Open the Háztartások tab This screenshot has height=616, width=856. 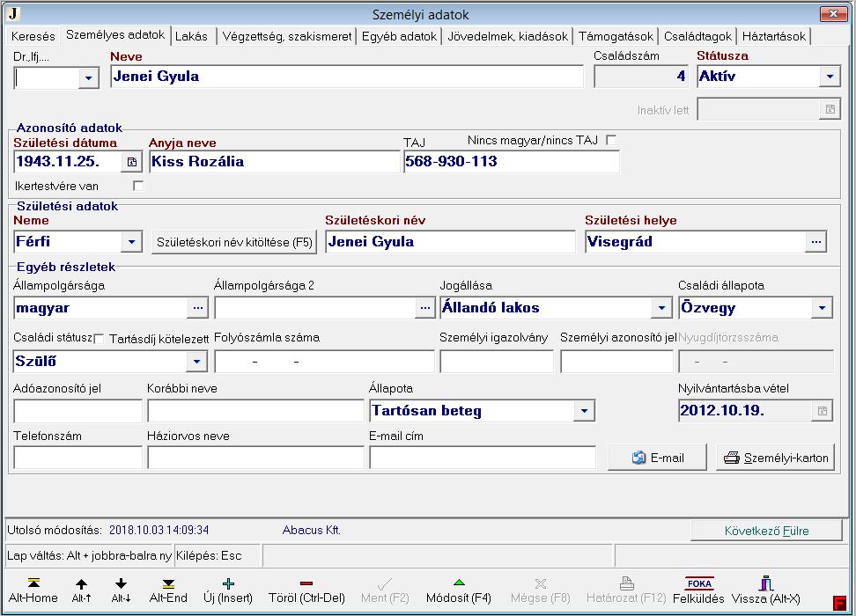[x=773, y=37]
